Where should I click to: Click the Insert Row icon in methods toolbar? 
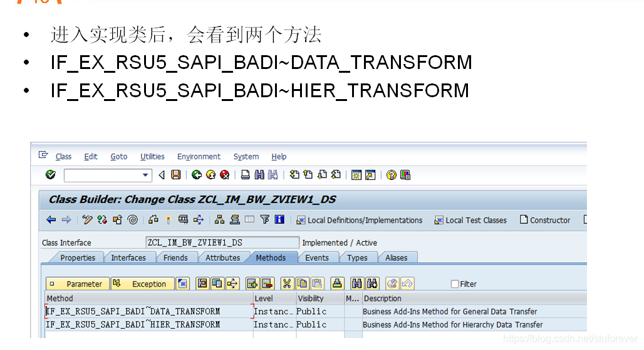[252, 284]
